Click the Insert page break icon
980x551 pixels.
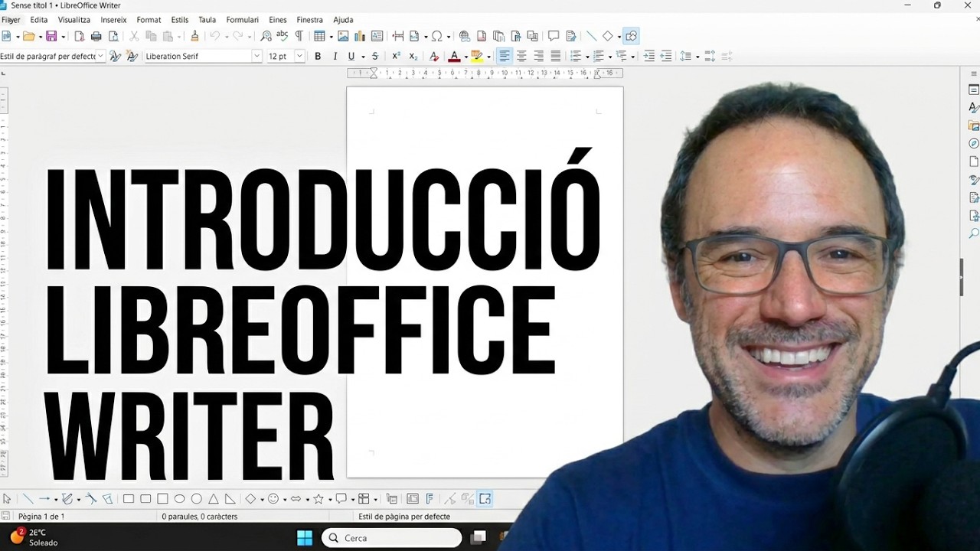click(x=397, y=36)
